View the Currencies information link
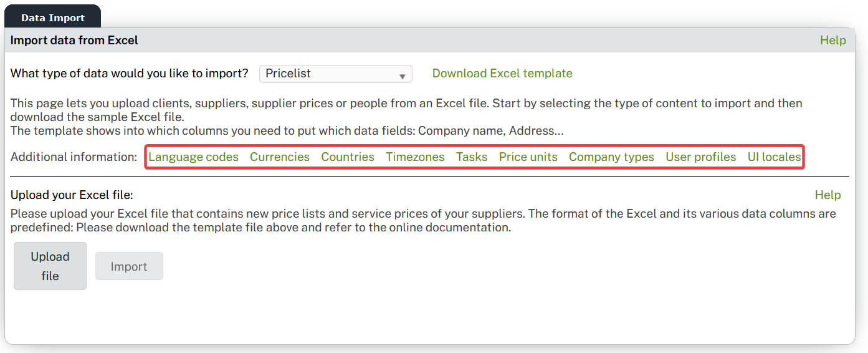Screen dimensions: 868x353 pyautogui.click(x=280, y=157)
